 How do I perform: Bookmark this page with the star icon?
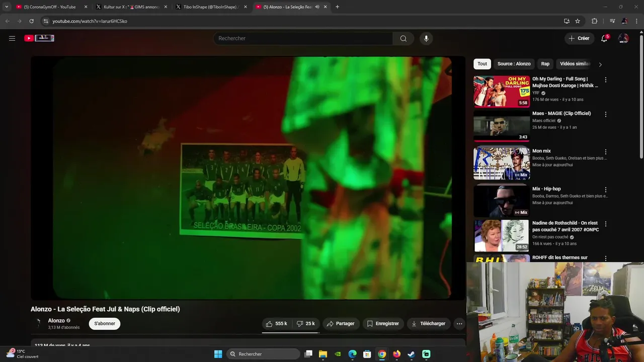point(578,21)
